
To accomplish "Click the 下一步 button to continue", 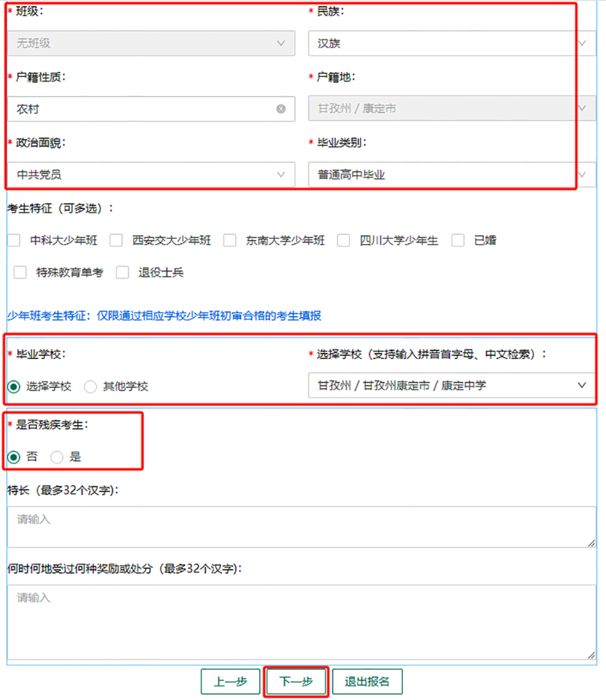I will (x=296, y=681).
